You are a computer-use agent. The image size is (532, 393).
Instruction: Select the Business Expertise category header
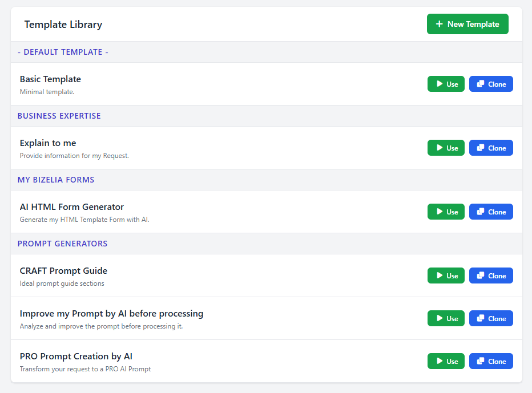coord(59,116)
